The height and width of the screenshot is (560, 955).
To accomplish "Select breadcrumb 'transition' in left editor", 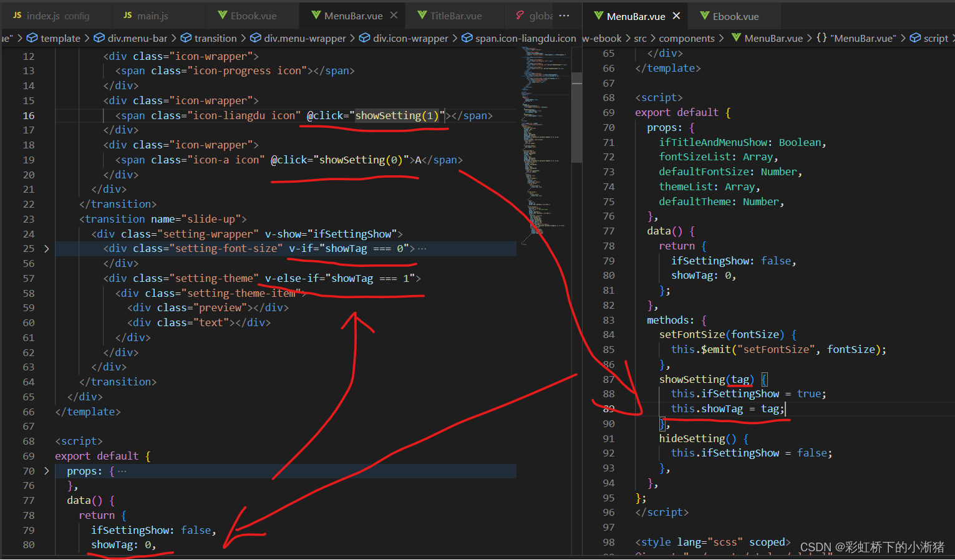I will click(x=209, y=38).
